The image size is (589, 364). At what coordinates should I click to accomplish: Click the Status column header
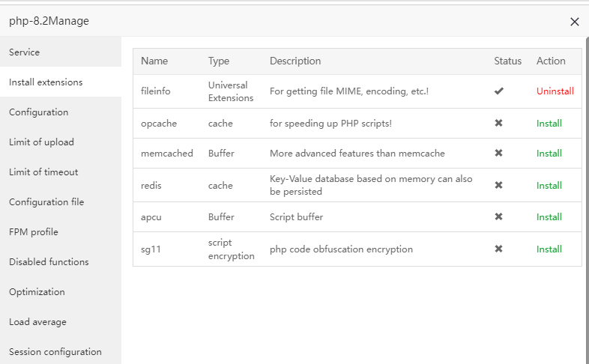pyautogui.click(x=507, y=61)
